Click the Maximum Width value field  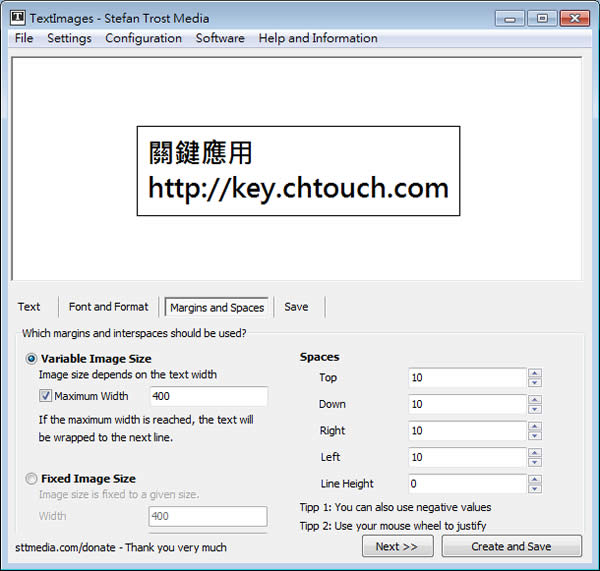point(209,396)
